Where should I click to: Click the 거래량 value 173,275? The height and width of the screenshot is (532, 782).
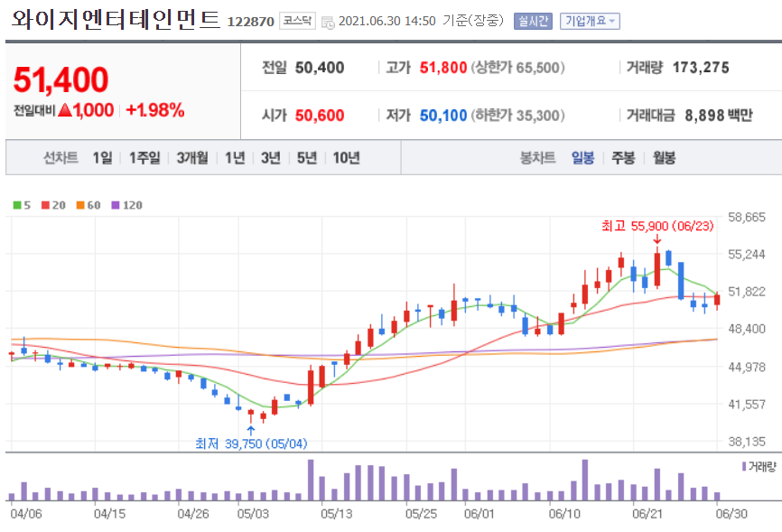tap(701, 68)
